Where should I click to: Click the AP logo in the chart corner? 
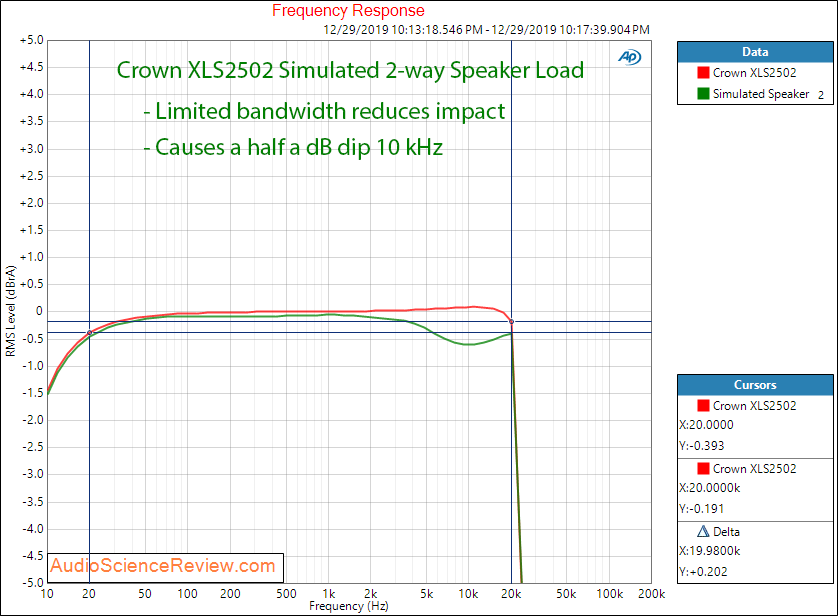tap(630, 57)
